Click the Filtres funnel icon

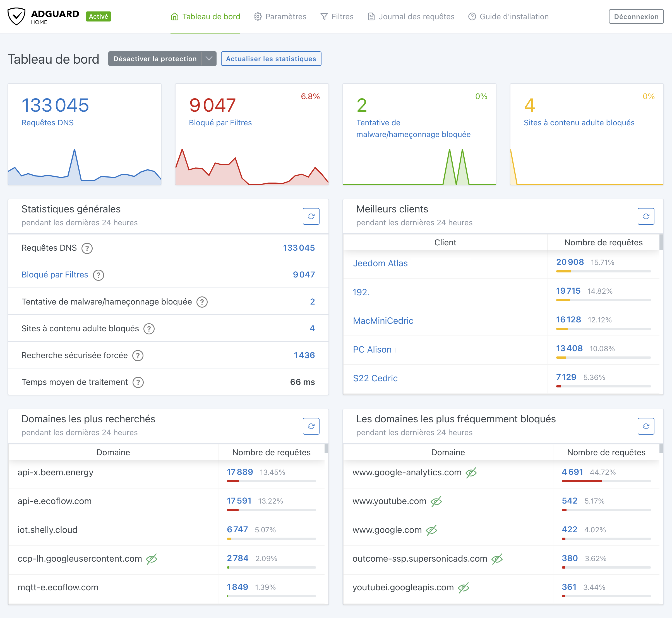(324, 17)
